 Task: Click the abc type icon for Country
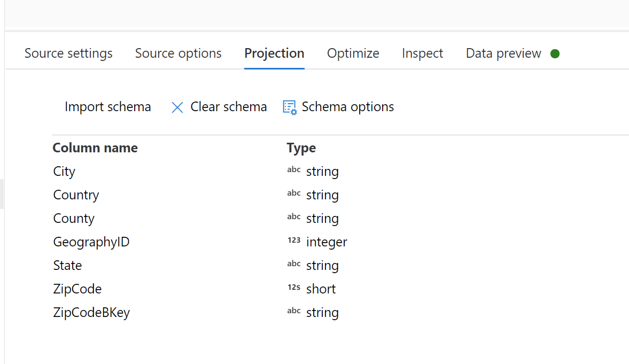click(x=293, y=193)
